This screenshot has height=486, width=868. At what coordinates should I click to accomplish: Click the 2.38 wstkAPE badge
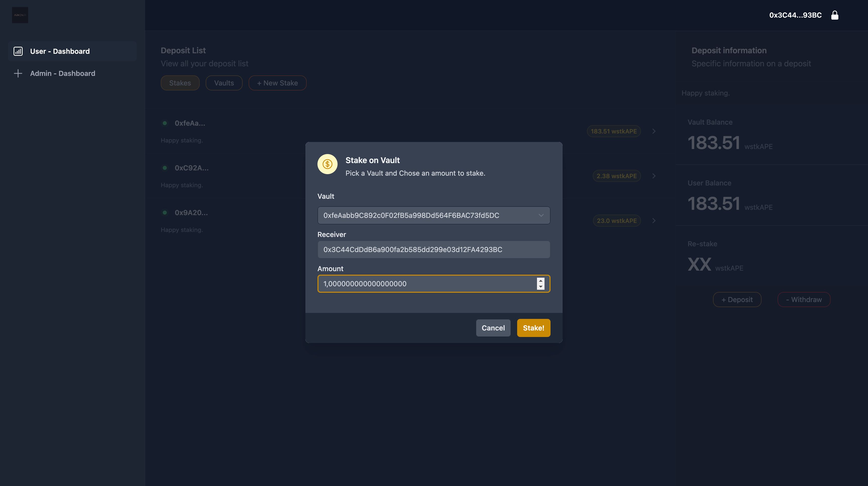[x=616, y=176]
